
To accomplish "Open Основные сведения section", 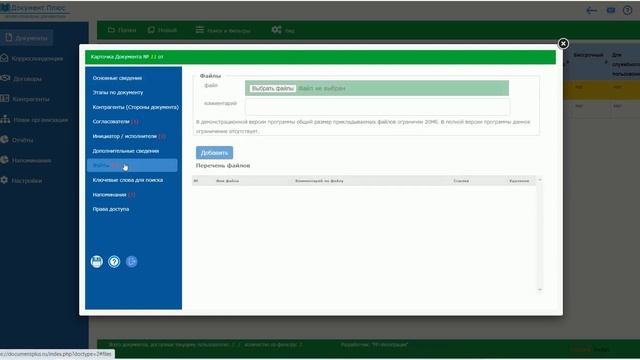I will pyautogui.click(x=117, y=78).
